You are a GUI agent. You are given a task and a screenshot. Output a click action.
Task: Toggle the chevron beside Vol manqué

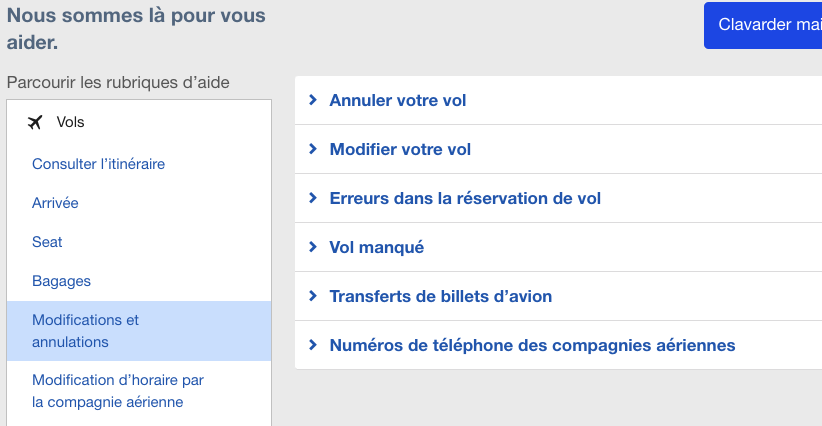click(x=313, y=247)
